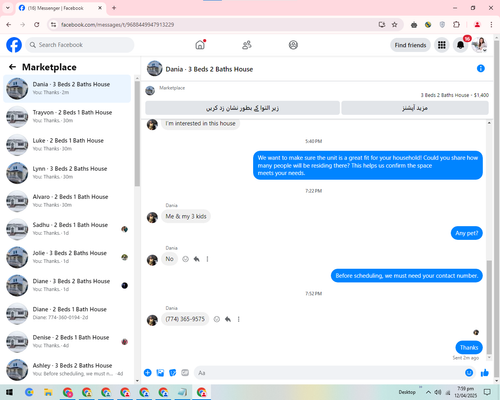Click the 'Any pet?' sent message

click(x=467, y=233)
